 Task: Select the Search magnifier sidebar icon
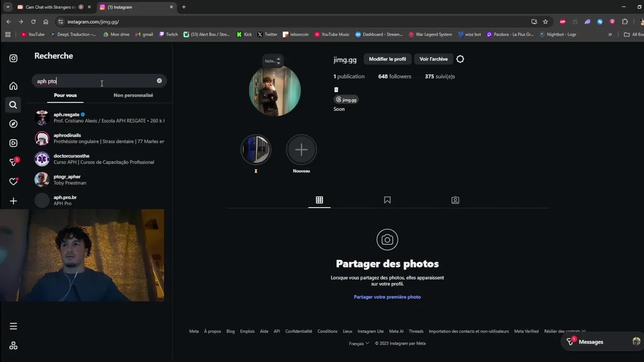coord(14,105)
